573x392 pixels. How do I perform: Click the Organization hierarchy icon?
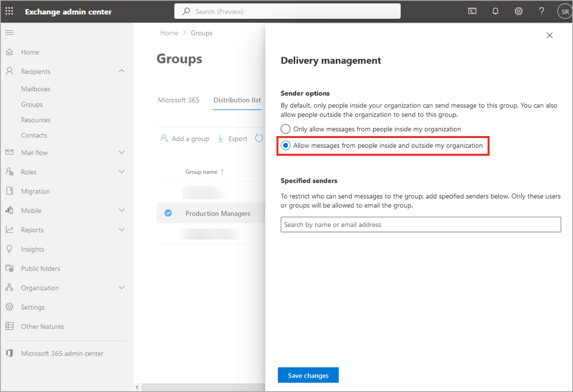[x=10, y=288]
